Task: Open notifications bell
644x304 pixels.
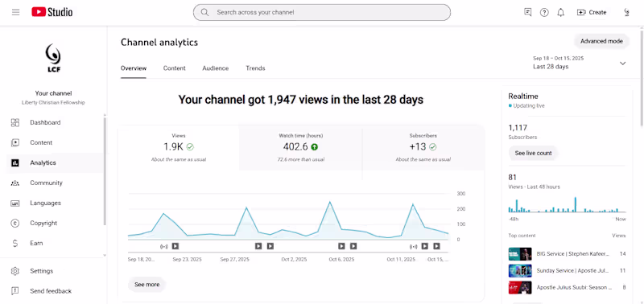Action: pyautogui.click(x=560, y=12)
